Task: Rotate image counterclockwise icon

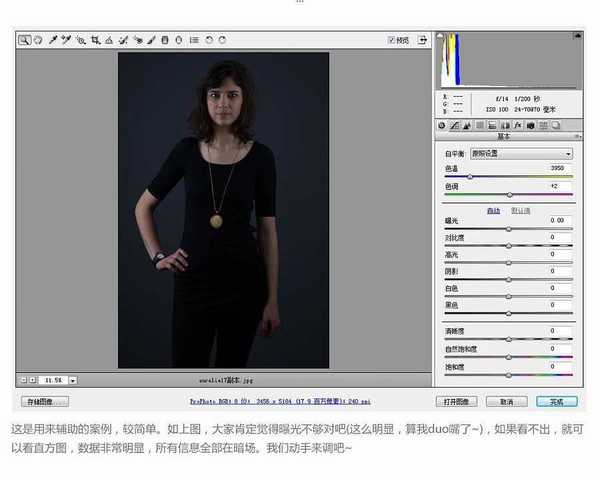Action: point(209,40)
